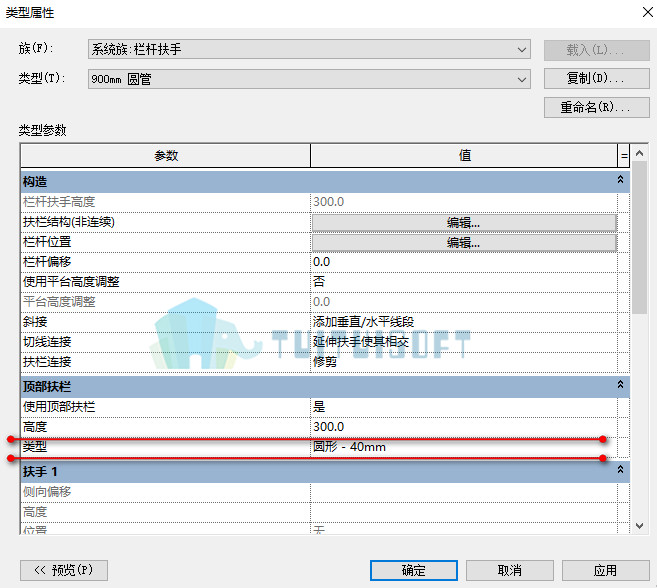This screenshot has height=588, width=657.
Task: Toggle the 使用平台高度调整 value 否
Action: coord(464,282)
